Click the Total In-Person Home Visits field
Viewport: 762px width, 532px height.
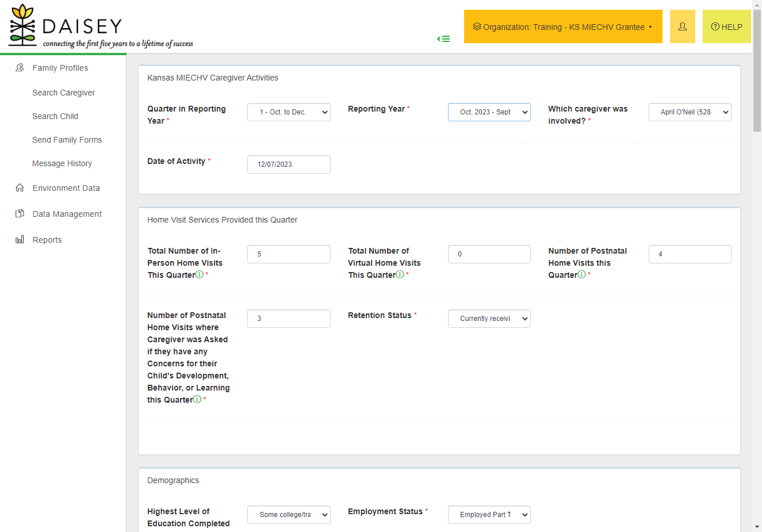pyautogui.click(x=289, y=254)
